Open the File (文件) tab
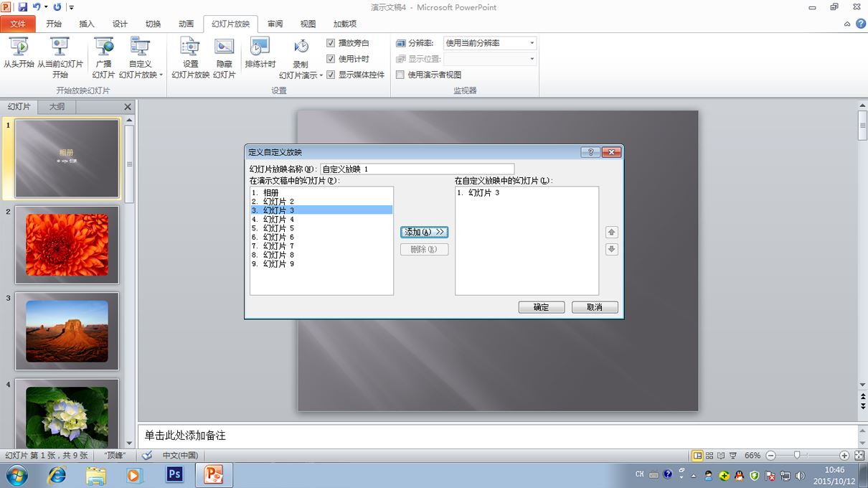This screenshot has width=868, height=488. click(18, 24)
